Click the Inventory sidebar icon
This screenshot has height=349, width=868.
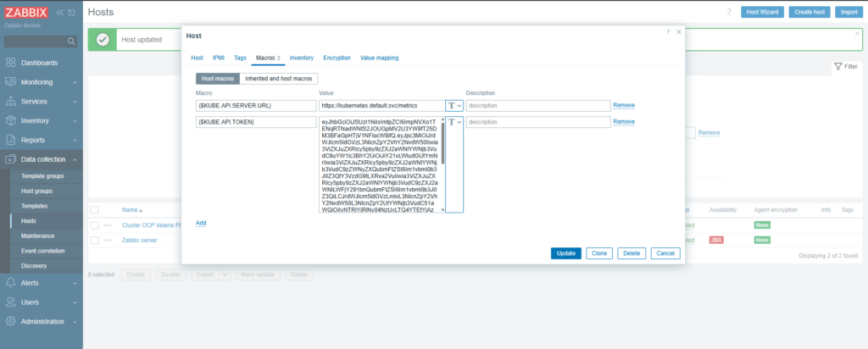[10, 120]
